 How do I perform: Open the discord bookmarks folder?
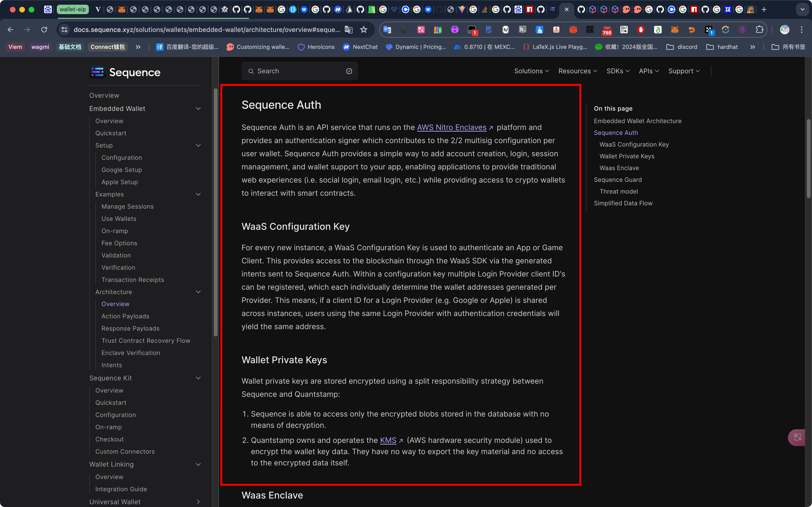[x=682, y=47]
